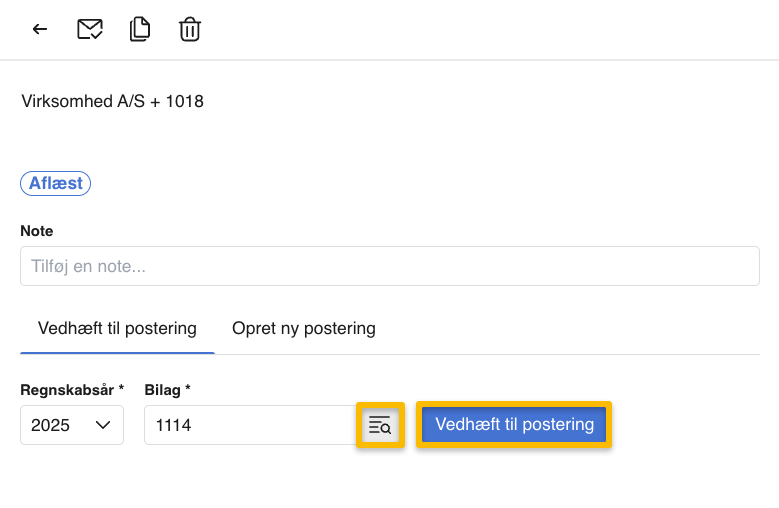Open the Bilag search list icon
779x508 pixels.
[380, 425]
